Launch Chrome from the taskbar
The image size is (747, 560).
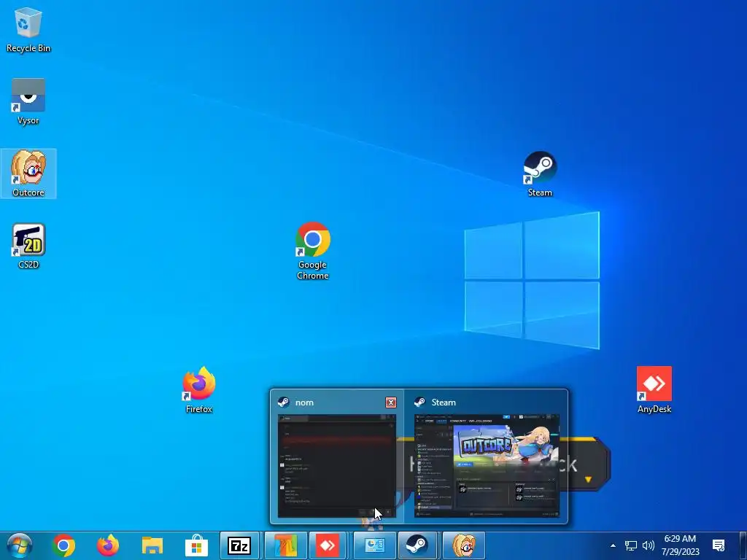[x=63, y=545]
